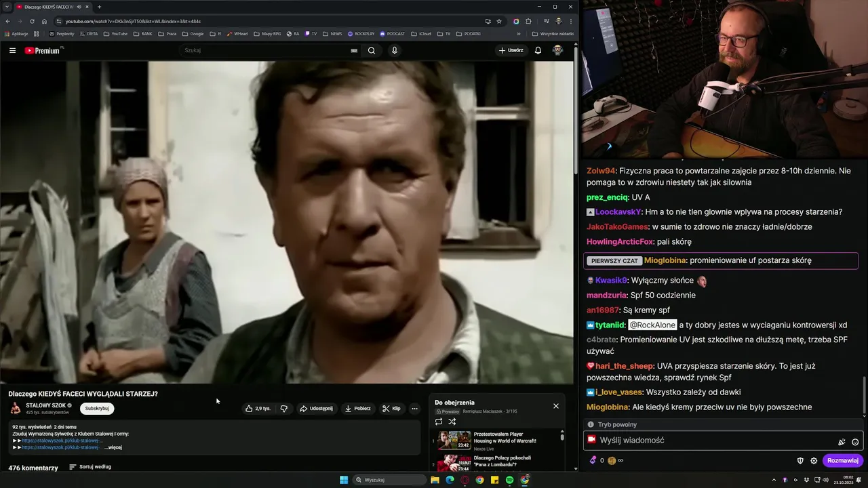Image resolution: width=868 pixels, height=488 pixels.
Task: Start voice search with the microphone icon
Action: pos(395,50)
